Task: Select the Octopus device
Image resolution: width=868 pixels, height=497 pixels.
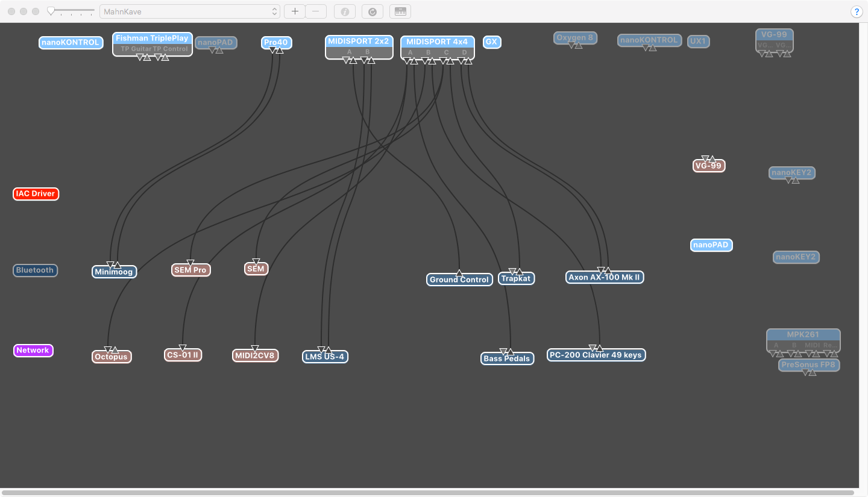Action: 112,357
